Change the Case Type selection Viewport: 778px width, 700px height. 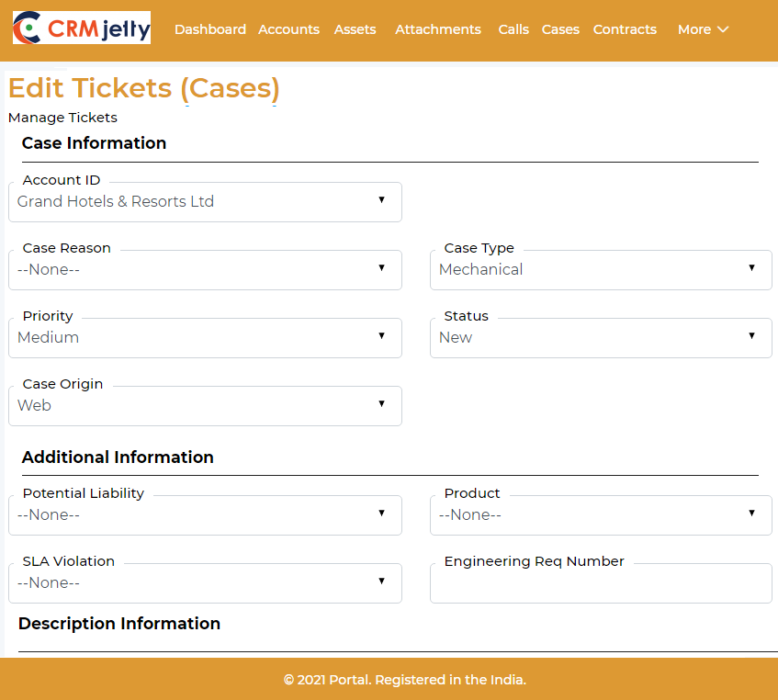click(x=601, y=270)
